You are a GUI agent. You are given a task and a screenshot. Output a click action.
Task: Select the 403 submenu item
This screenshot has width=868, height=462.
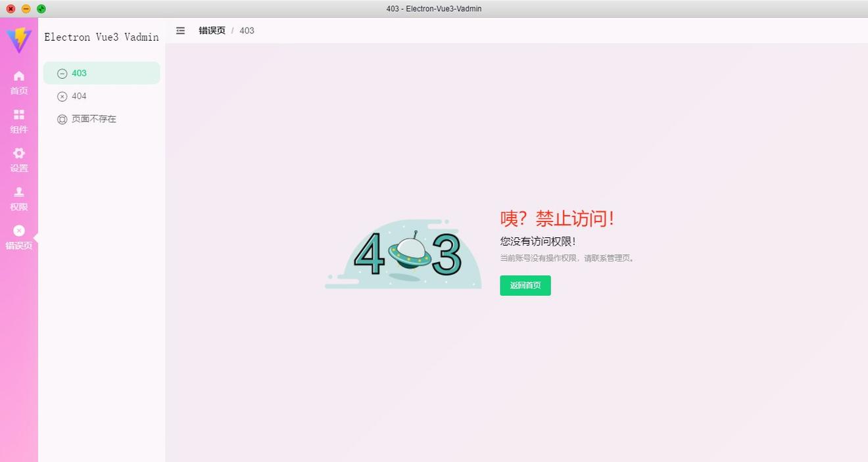101,73
